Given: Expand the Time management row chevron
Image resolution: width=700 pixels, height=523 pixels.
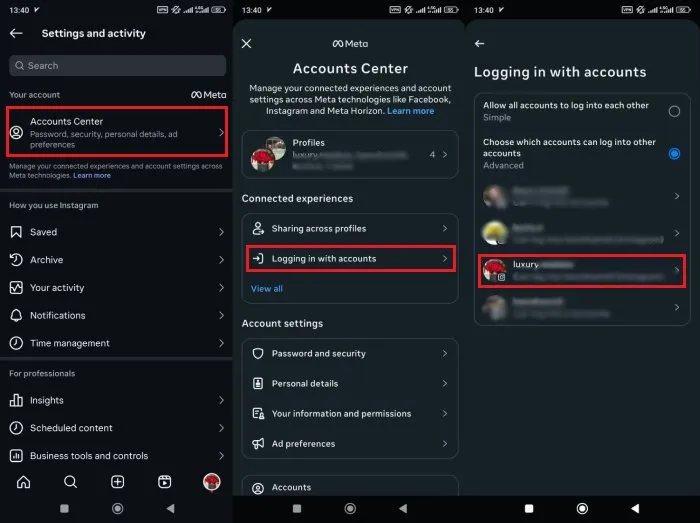Looking at the screenshot, I should pyautogui.click(x=221, y=343).
